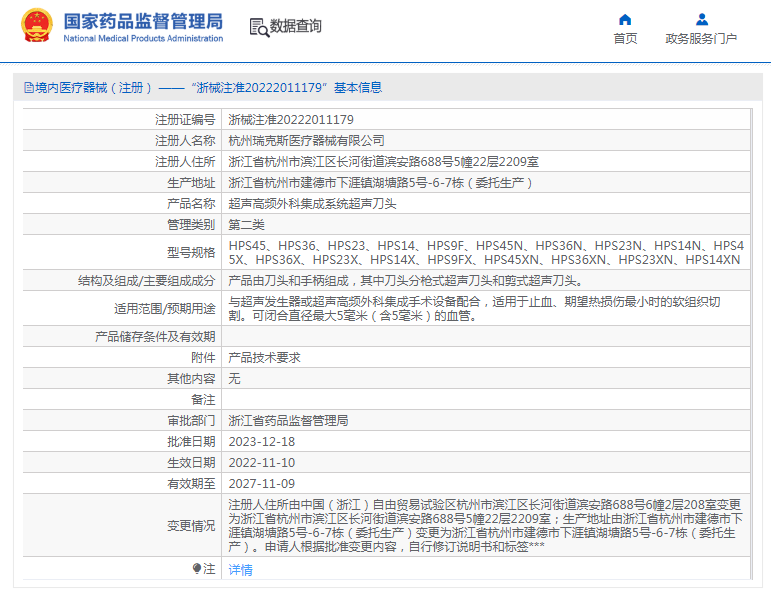The width and height of the screenshot is (771, 594).
Task: Click 数据查询 header text
Action: tap(296, 26)
